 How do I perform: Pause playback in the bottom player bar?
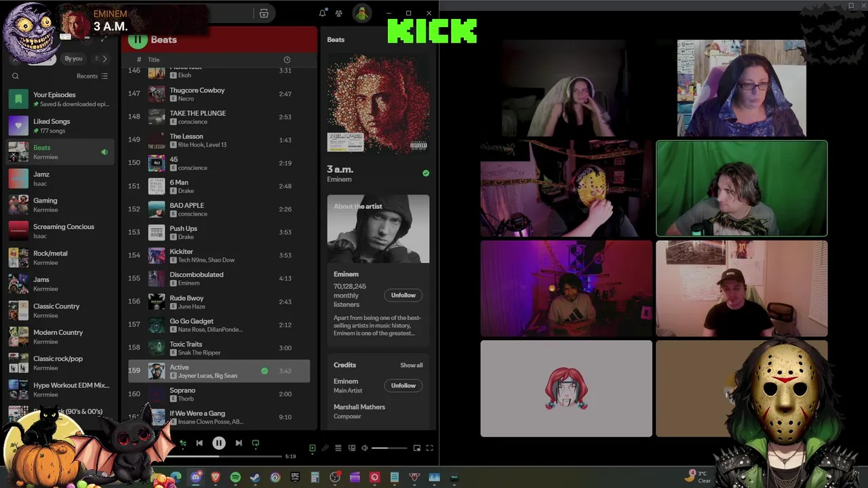[219, 443]
